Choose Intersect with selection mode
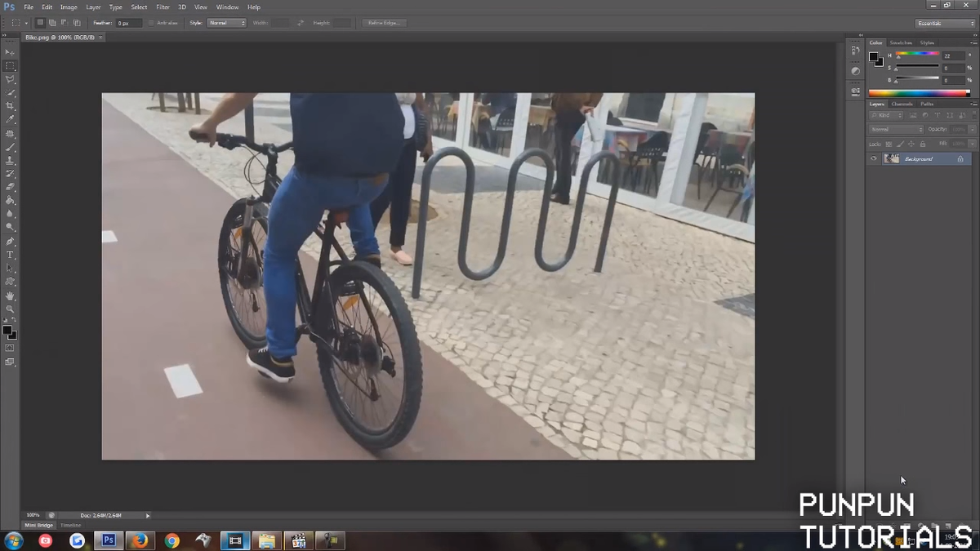980x551 pixels. [77, 23]
